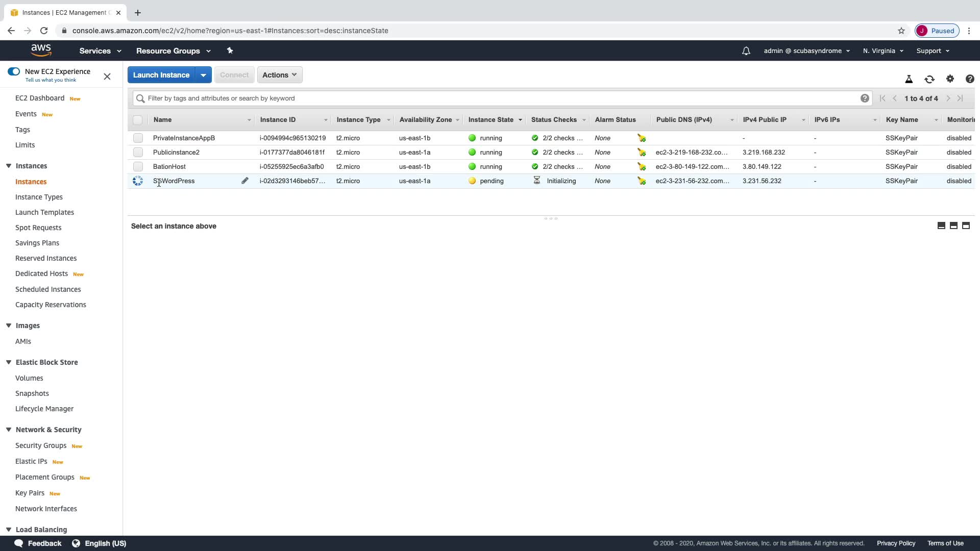Edit the SSWordPress name pencil icon

pyautogui.click(x=245, y=181)
